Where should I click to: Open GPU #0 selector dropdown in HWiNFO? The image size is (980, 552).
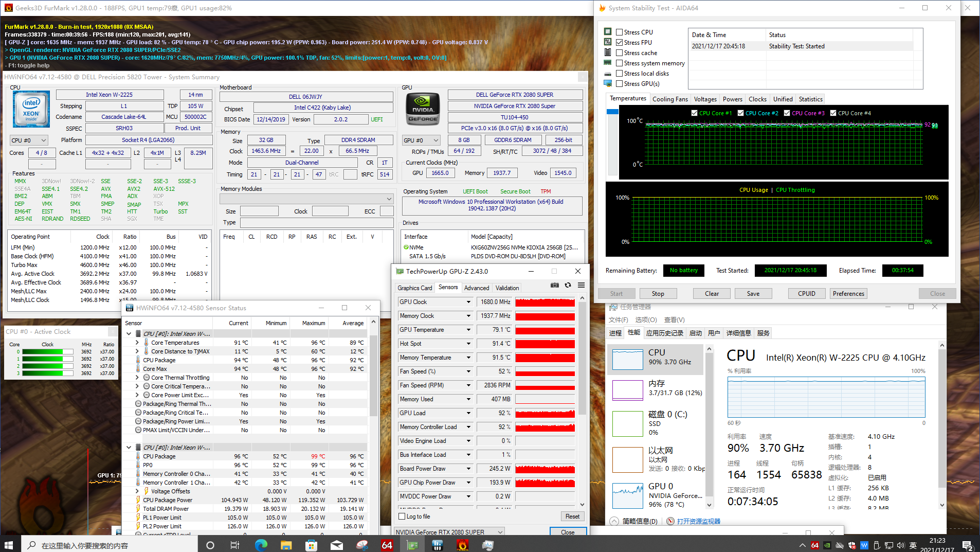(x=421, y=140)
